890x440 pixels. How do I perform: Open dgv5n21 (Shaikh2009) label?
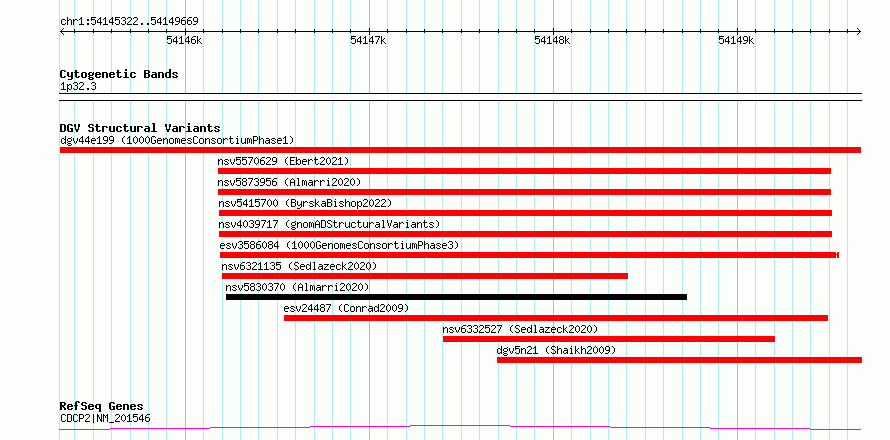tap(556, 350)
